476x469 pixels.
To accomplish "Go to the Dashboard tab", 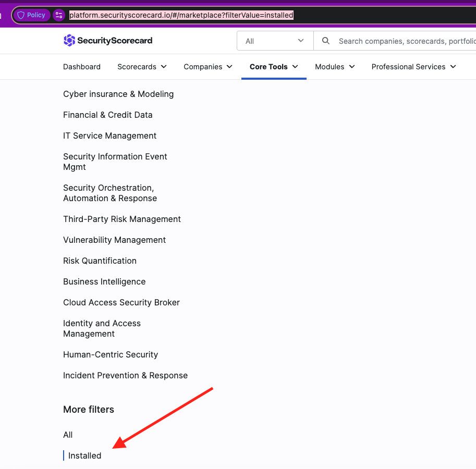I will (82, 67).
